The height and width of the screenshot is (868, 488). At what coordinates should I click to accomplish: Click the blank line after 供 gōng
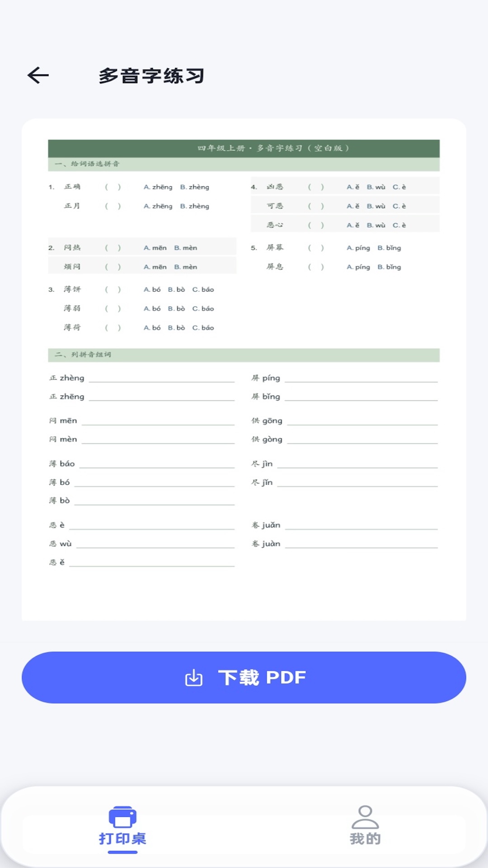point(362,421)
